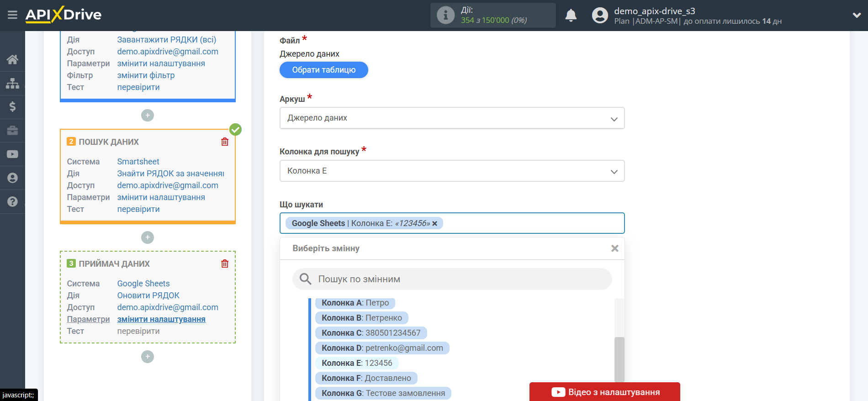Open the billing dollar sidebar icon
The image size is (868, 401).
pyautogui.click(x=12, y=107)
